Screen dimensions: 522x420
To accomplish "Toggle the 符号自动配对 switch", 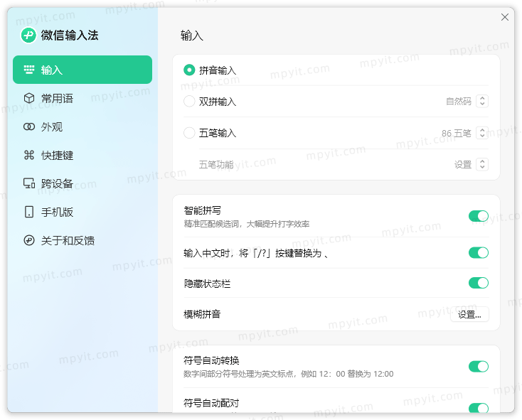I will 479,408.
